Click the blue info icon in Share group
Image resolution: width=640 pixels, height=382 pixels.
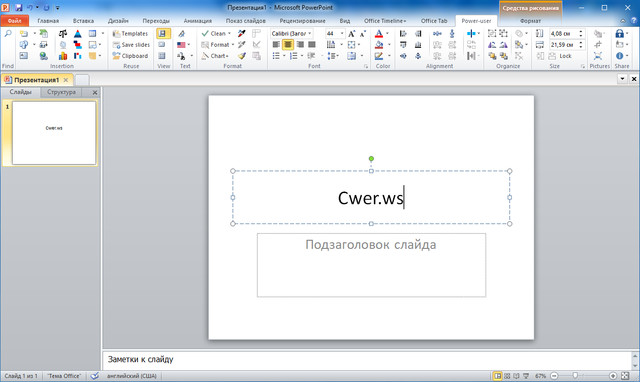pyautogui.click(x=620, y=56)
